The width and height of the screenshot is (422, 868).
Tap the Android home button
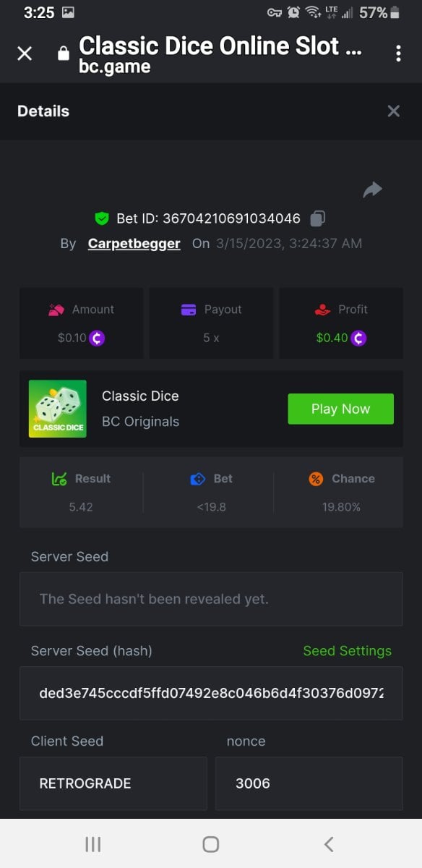pyautogui.click(x=211, y=844)
